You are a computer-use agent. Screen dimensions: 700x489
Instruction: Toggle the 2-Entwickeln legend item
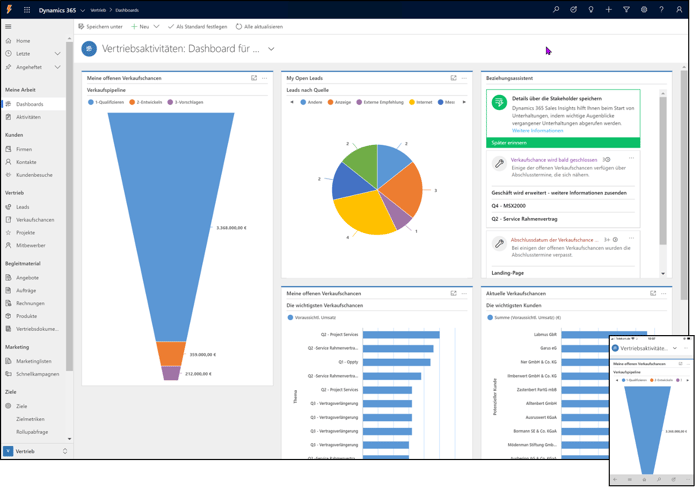pyautogui.click(x=146, y=102)
